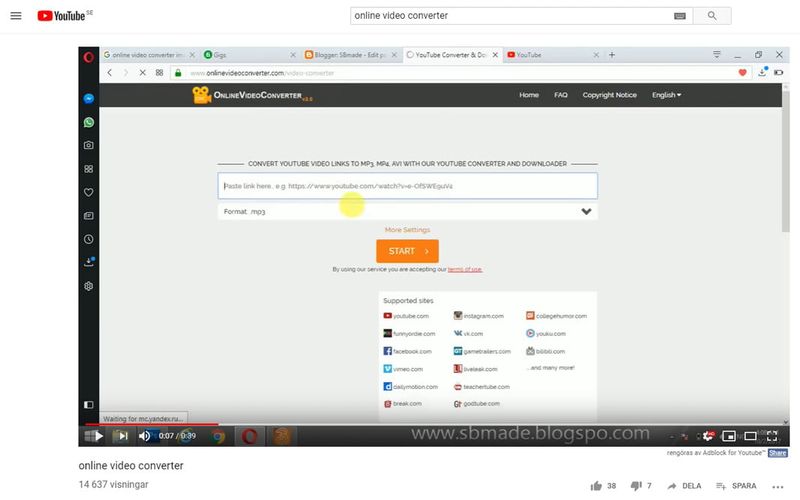800x500 pixels.
Task: Open the Speed Dial grid in address bar
Action: (x=160, y=73)
